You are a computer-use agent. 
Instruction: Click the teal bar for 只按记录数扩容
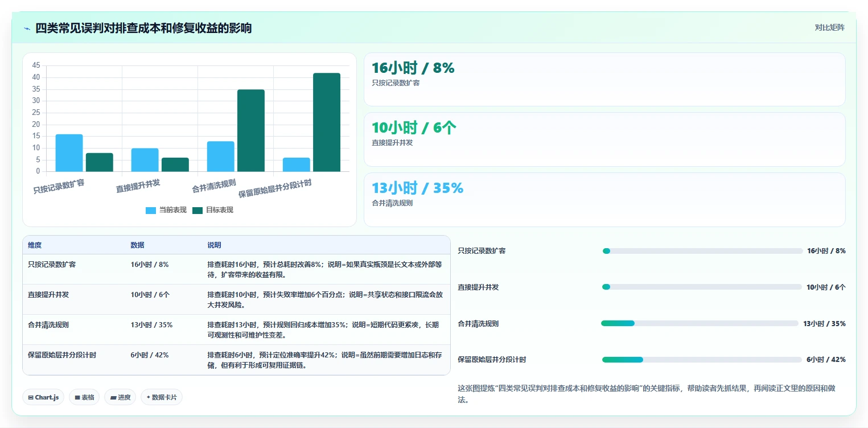(x=100, y=162)
